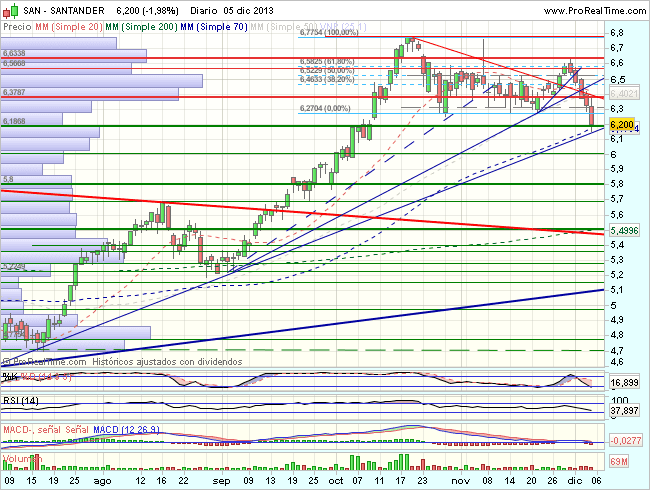This screenshot has width=650, height=490.
Task: Click the '5,1' tick on price axis
Action: [616, 290]
